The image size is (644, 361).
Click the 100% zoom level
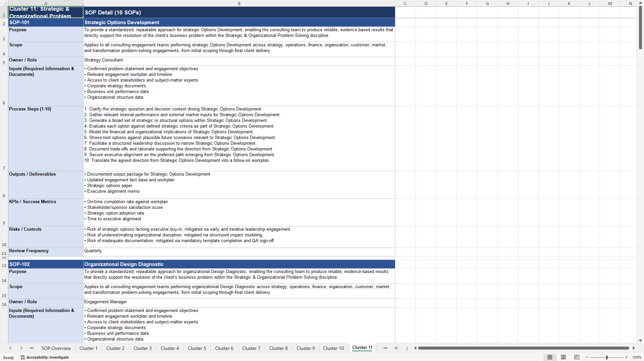point(637,357)
